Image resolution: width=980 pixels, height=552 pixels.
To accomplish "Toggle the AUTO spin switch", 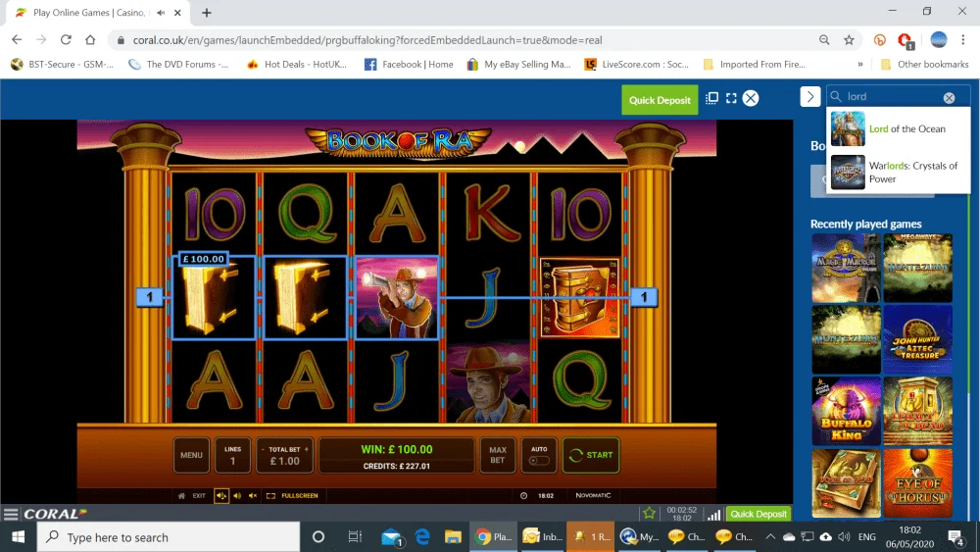I will pyautogui.click(x=539, y=461).
